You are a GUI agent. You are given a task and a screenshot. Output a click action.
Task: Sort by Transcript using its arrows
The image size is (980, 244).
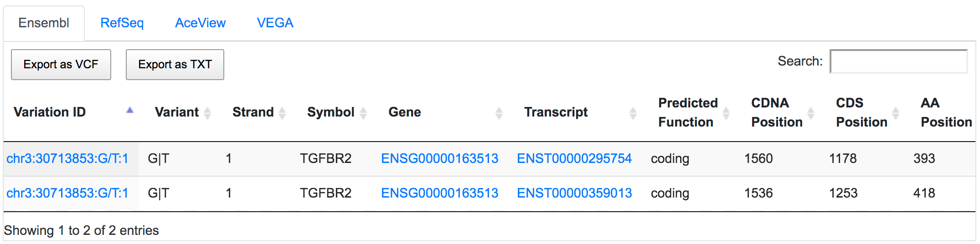[x=633, y=112]
